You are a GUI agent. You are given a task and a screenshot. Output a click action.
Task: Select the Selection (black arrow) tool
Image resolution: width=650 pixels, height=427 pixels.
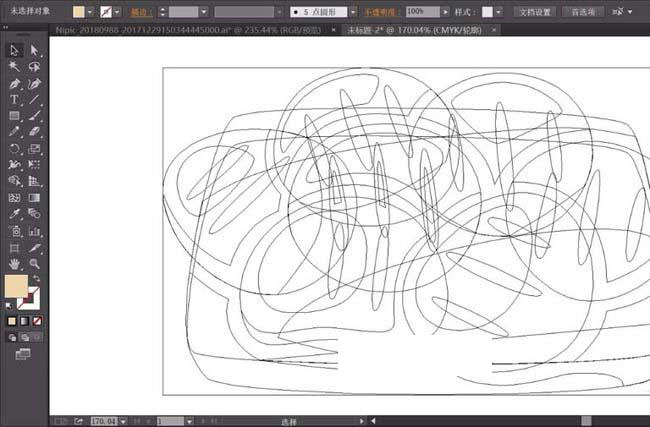[15, 51]
